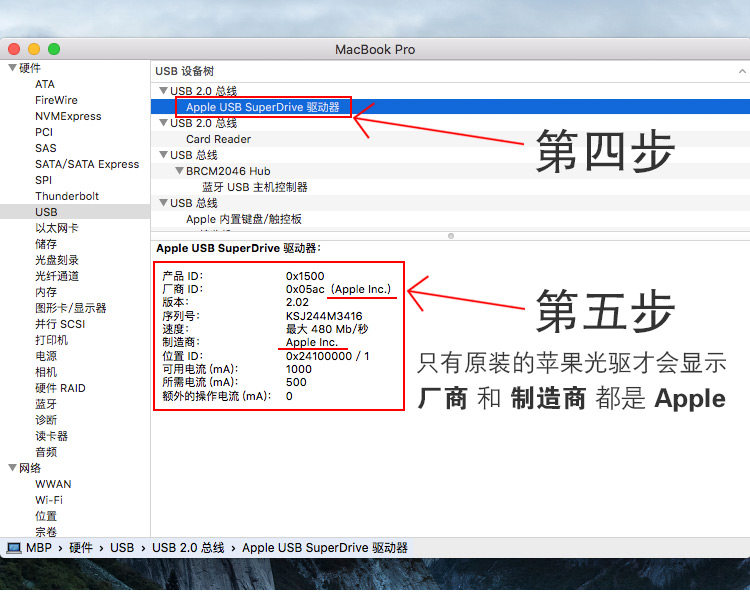The width and height of the screenshot is (750, 600).
Task: Select SPI in the sidebar
Action: pos(44,180)
